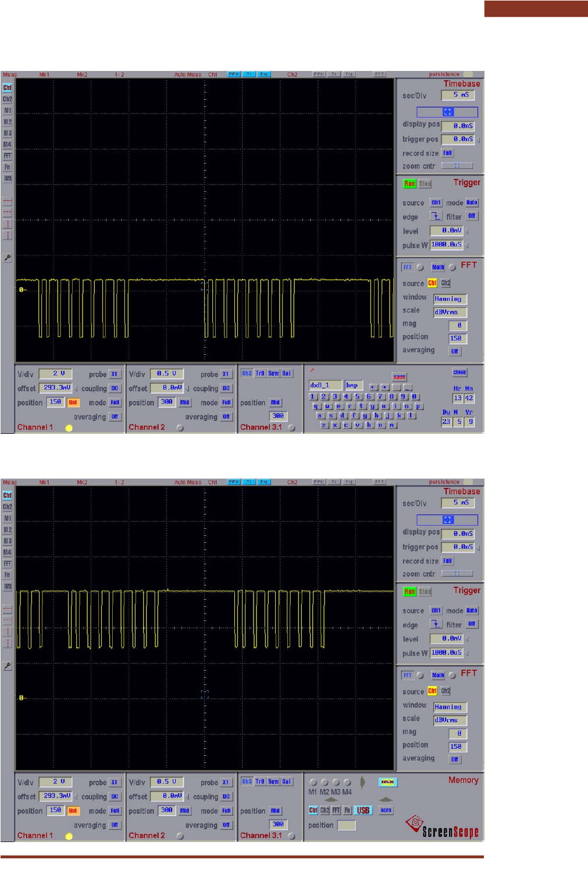Open the bmp file format selector
The width and height of the screenshot is (588, 888).
(353, 385)
